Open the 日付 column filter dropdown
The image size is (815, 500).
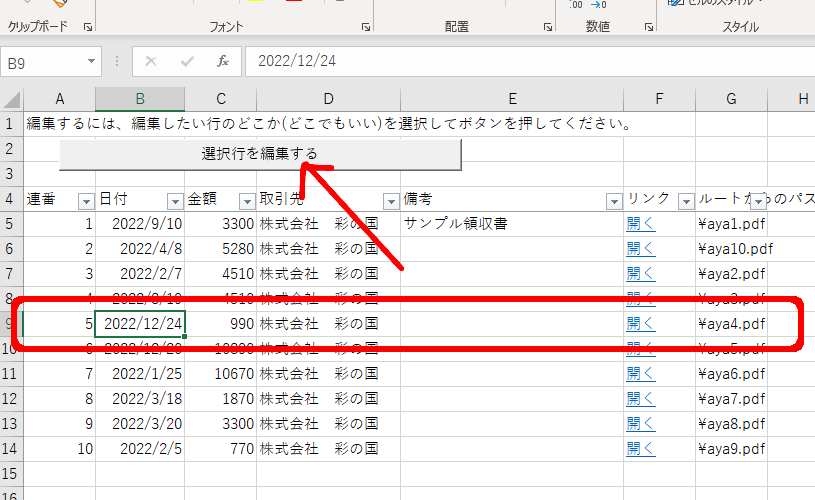point(175,201)
